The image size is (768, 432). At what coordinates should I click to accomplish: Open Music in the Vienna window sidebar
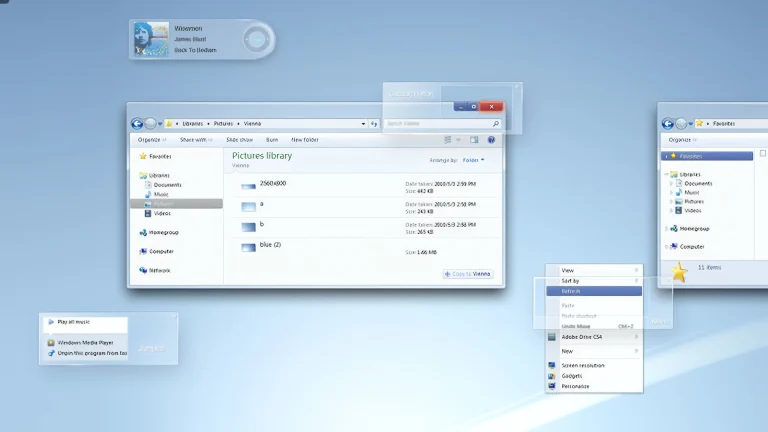click(x=156, y=194)
